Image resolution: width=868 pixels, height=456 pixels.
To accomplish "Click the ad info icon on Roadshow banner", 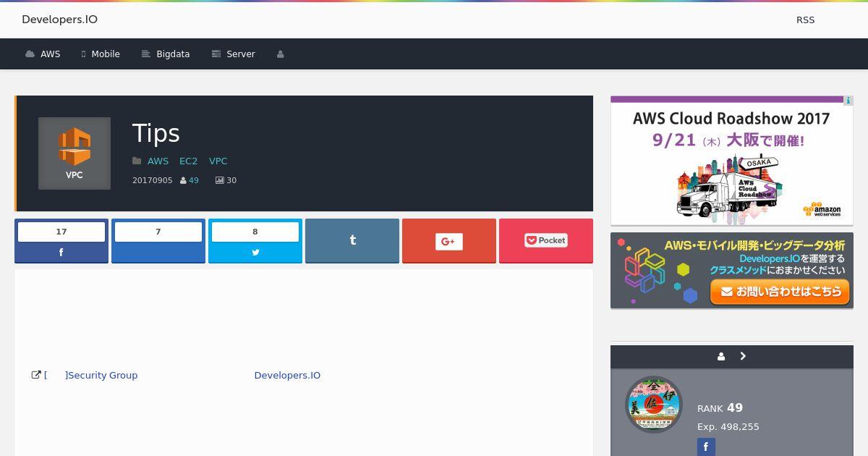I will click(848, 101).
